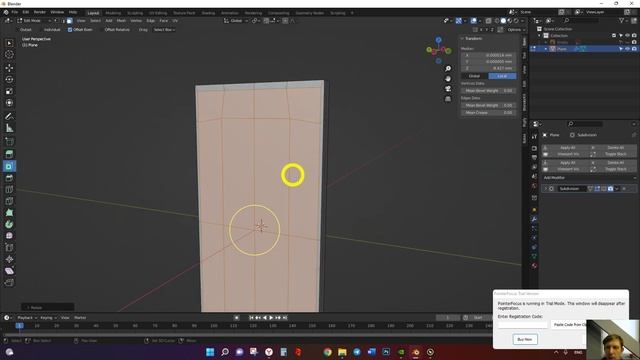This screenshot has height=360, width=640.
Task: Open the File menu
Action: 15,13
